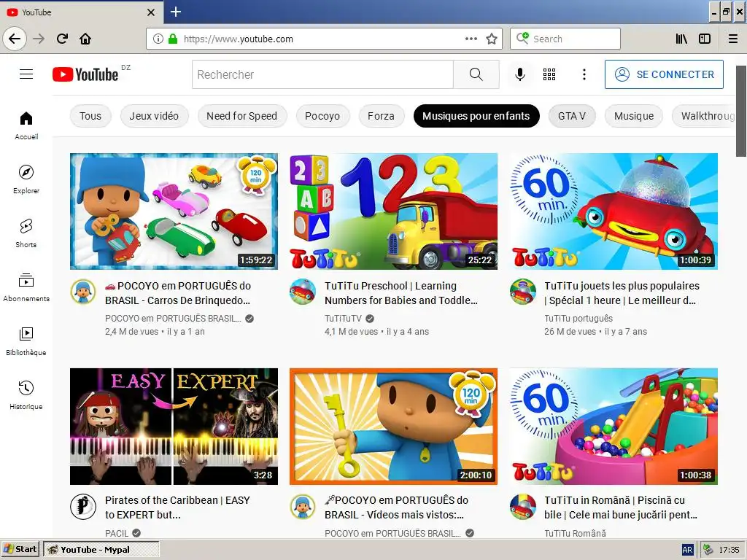747x560 pixels.
Task: Open the browser hamburger menu
Action: click(733, 39)
